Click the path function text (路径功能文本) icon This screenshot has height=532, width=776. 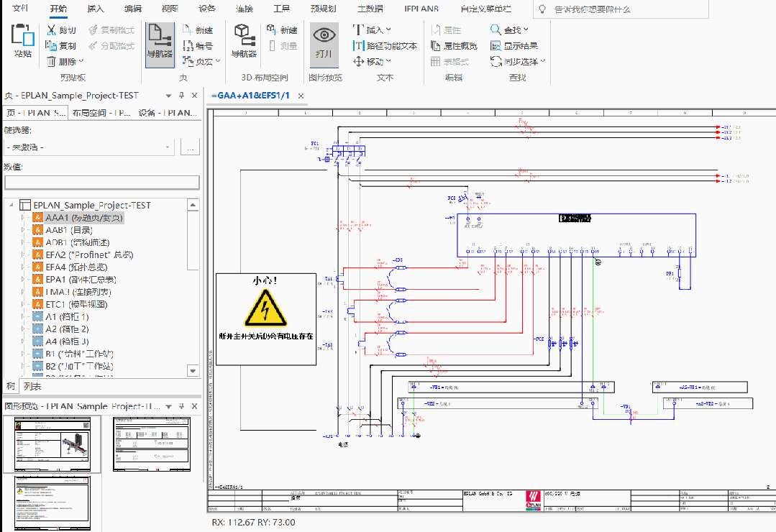(x=359, y=46)
